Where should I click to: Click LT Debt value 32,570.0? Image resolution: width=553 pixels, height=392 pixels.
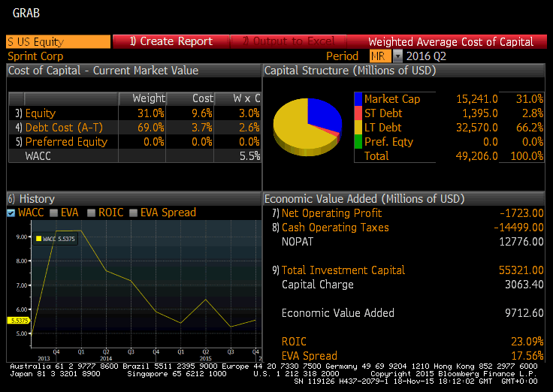[x=477, y=127]
